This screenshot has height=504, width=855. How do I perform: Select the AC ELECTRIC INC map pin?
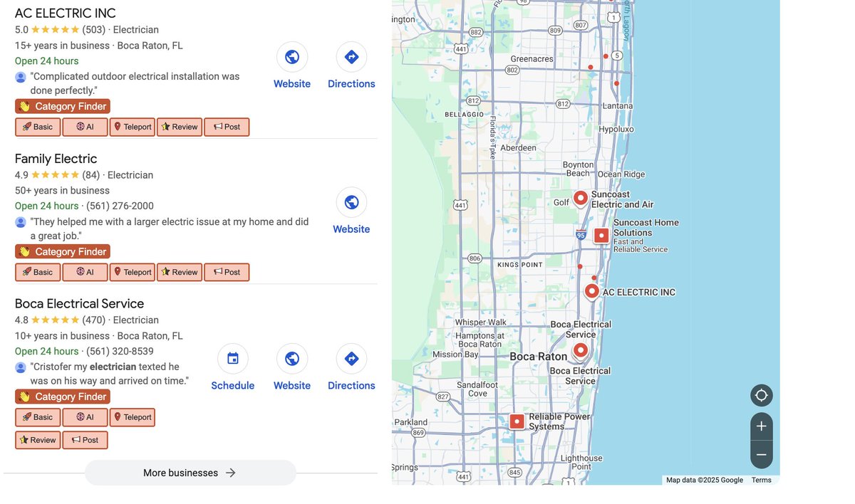pyautogui.click(x=591, y=291)
